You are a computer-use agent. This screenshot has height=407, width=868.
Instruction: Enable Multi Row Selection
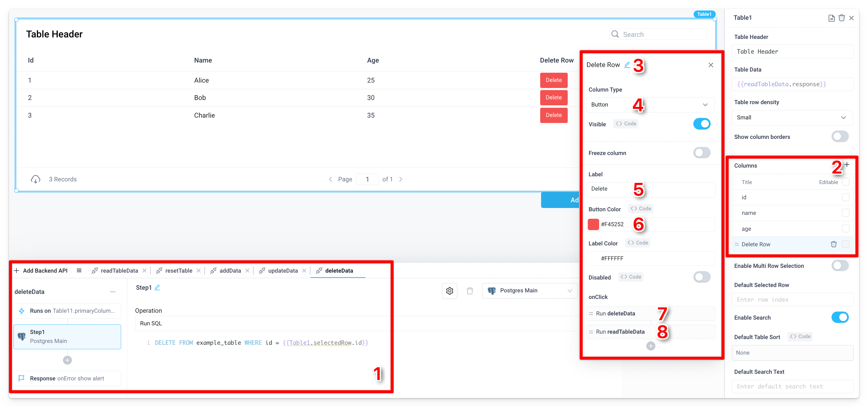840,266
